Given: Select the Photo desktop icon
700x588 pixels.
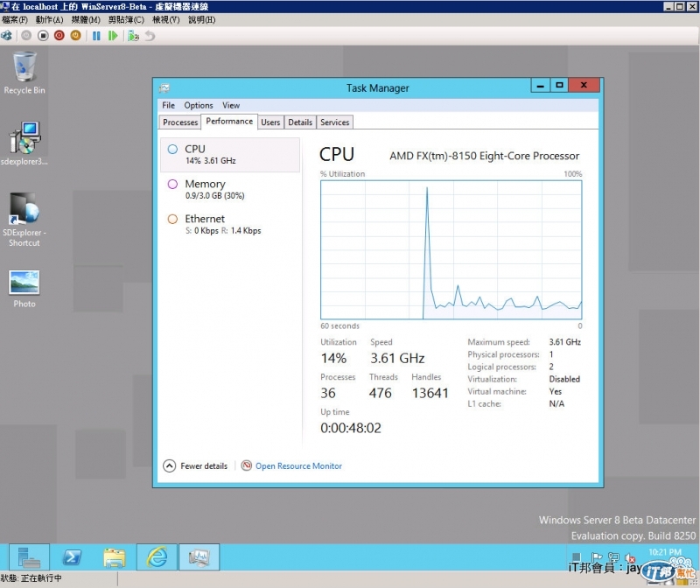Looking at the screenshot, I should tap(24, 289).
